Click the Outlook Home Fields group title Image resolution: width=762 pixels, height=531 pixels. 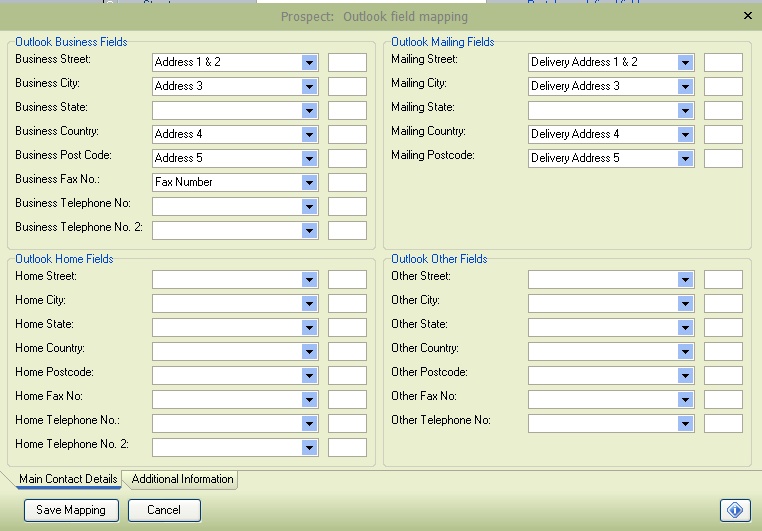[64, 258]
